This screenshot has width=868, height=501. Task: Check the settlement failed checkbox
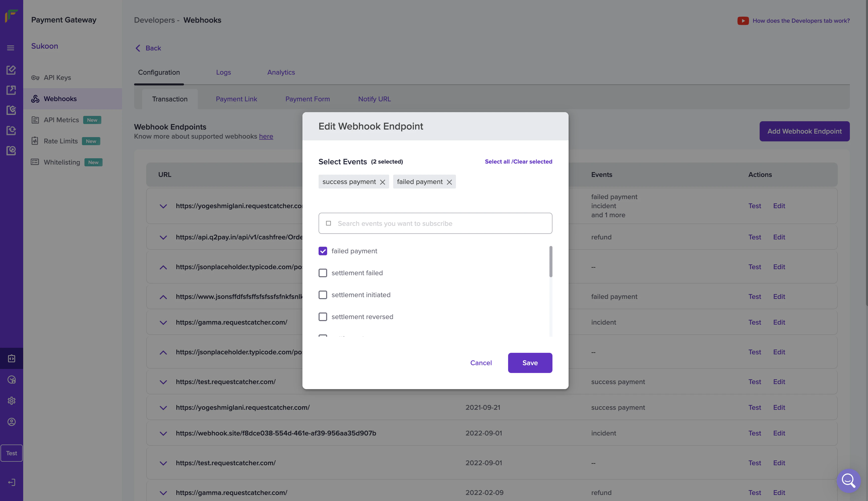[323, 273]
